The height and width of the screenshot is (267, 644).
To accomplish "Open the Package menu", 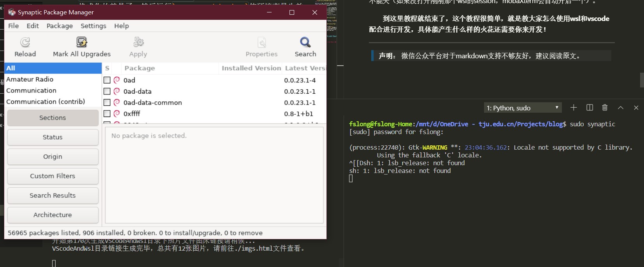I will (x=60, y=26).
